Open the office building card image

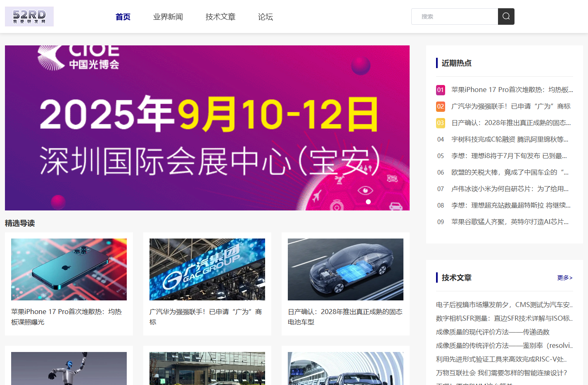207,368
